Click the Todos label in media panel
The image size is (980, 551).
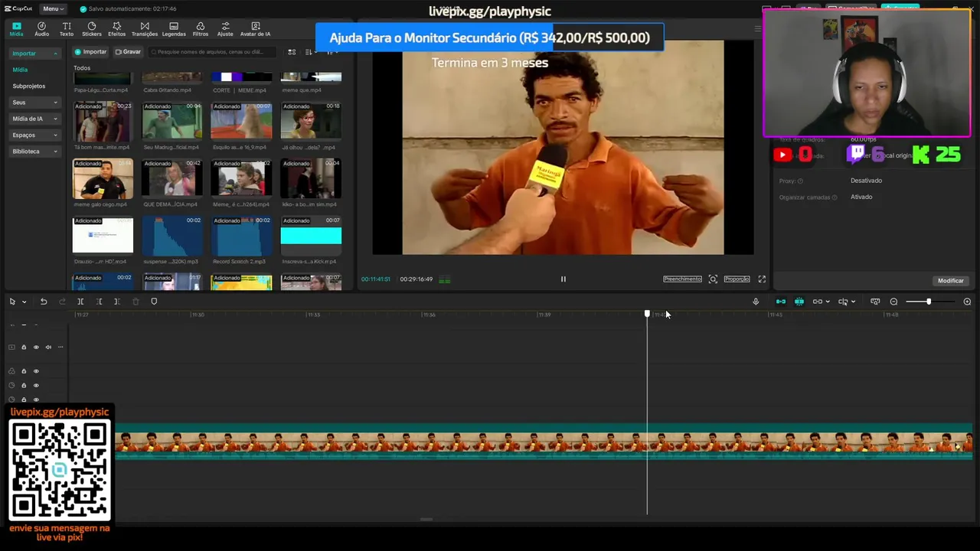82,68
